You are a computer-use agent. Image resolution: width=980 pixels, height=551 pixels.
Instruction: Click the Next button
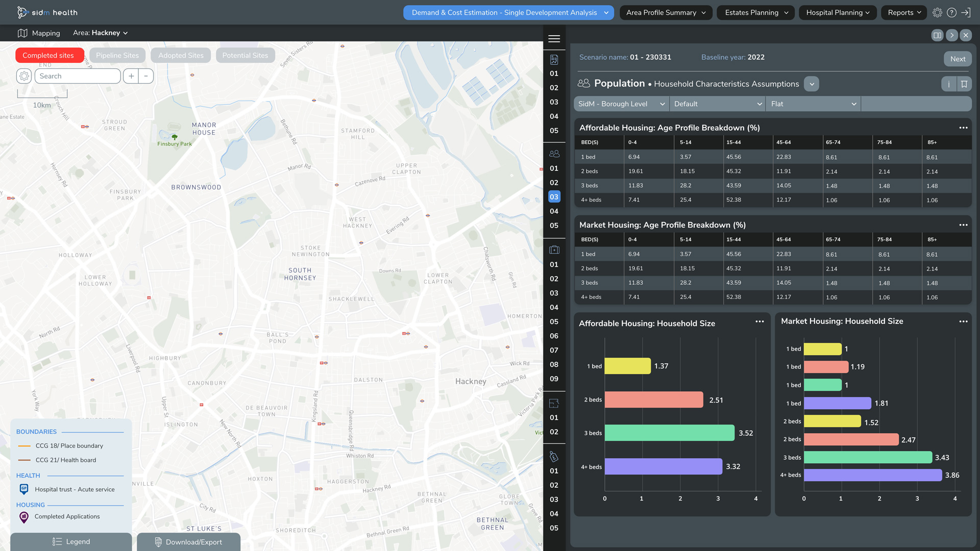tap(958, 59)
